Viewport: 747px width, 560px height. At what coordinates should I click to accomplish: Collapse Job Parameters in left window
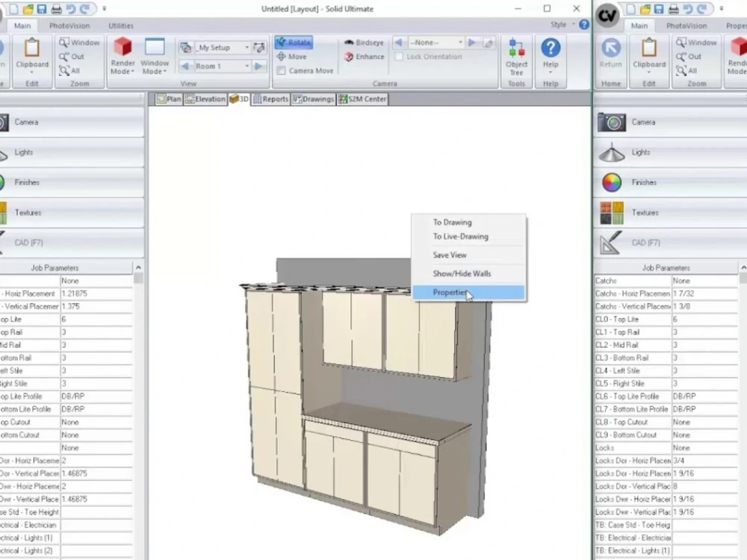pos(138,267)
